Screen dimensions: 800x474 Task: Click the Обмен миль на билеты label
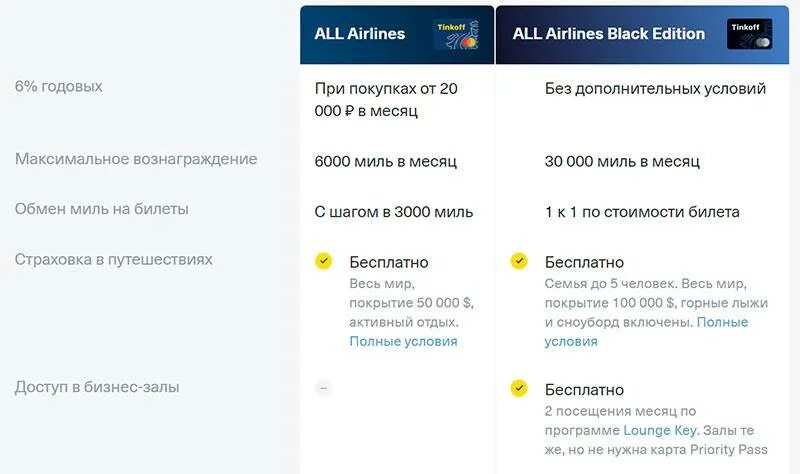[x=102, y=209]
